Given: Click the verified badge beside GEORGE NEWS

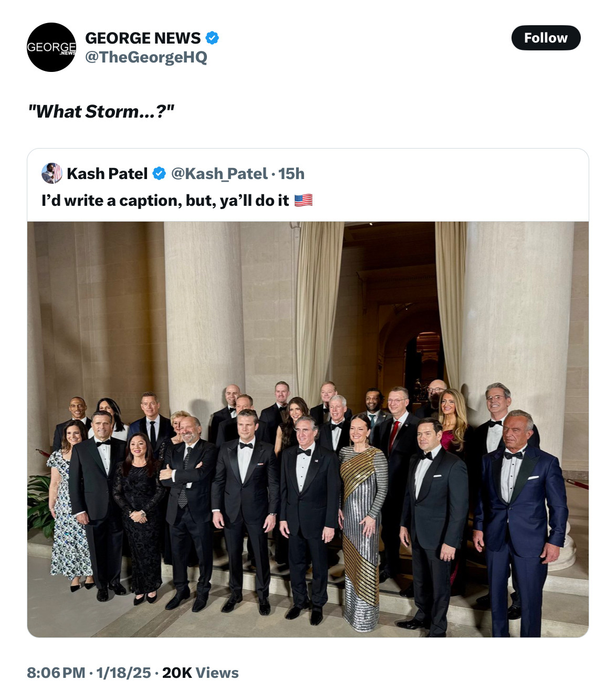Looking at the screenshot, I should (212, 38).
